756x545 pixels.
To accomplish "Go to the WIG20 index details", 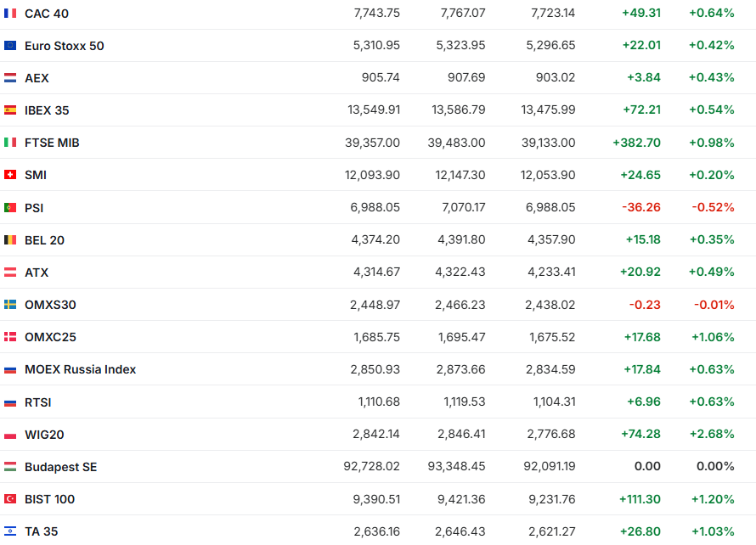I will (44, 435).
